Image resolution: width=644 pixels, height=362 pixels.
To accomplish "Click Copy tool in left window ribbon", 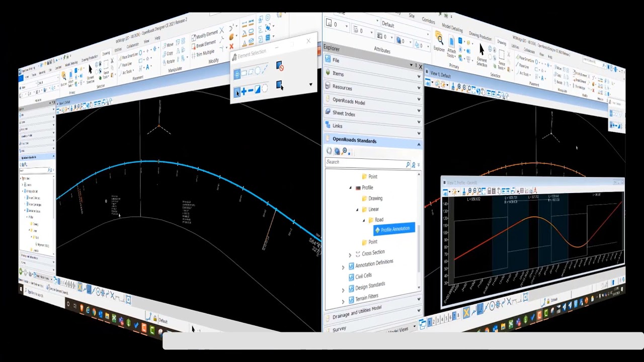I will pyautogui.click(x=168, y=53).
